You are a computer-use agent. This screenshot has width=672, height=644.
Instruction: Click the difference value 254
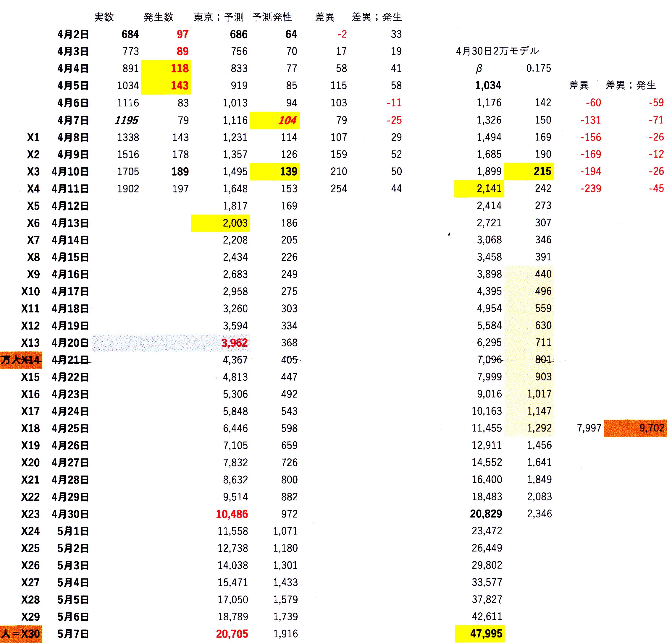tap(339, 189)
